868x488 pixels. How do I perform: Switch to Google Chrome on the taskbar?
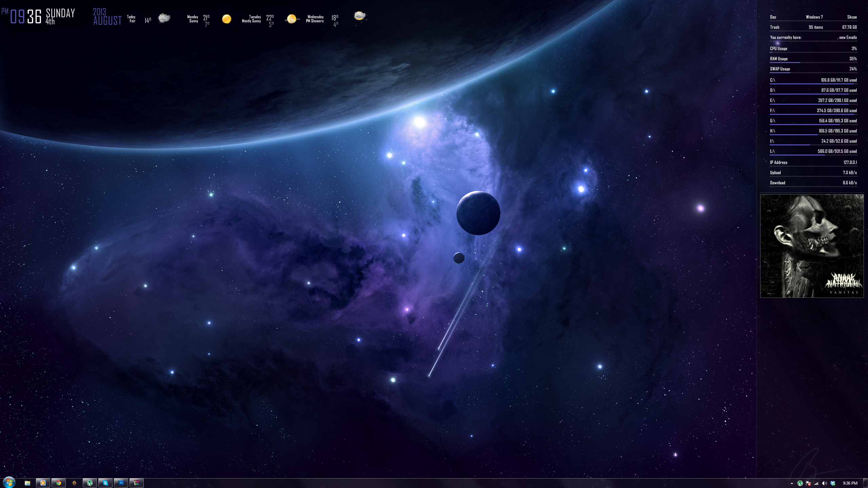[59, 483]
